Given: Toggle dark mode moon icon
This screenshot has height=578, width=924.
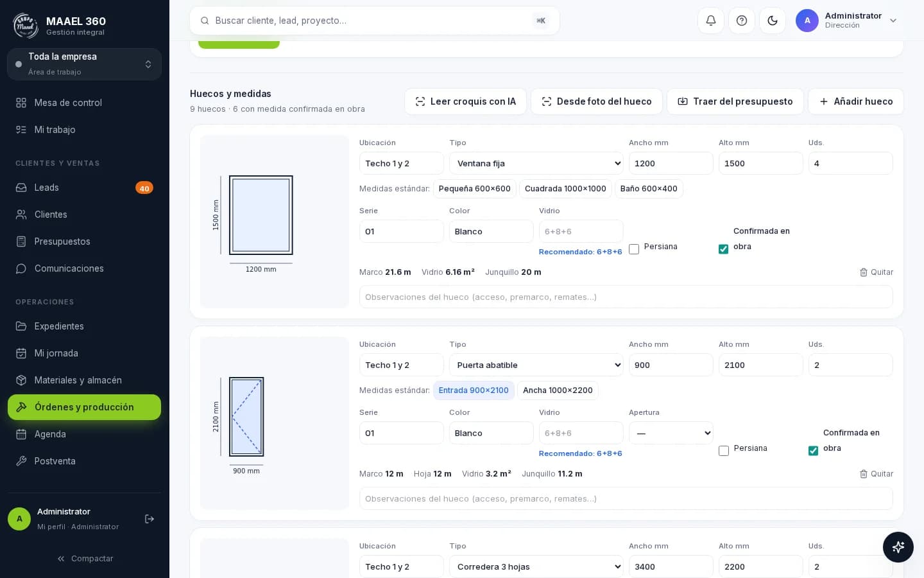Looking at the screenshot, I should [773, 21].
